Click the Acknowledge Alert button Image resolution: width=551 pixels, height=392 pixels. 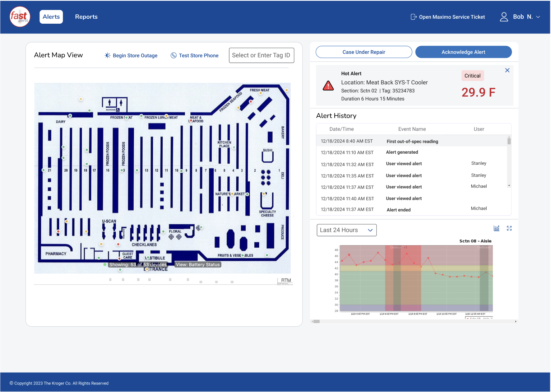463,52
